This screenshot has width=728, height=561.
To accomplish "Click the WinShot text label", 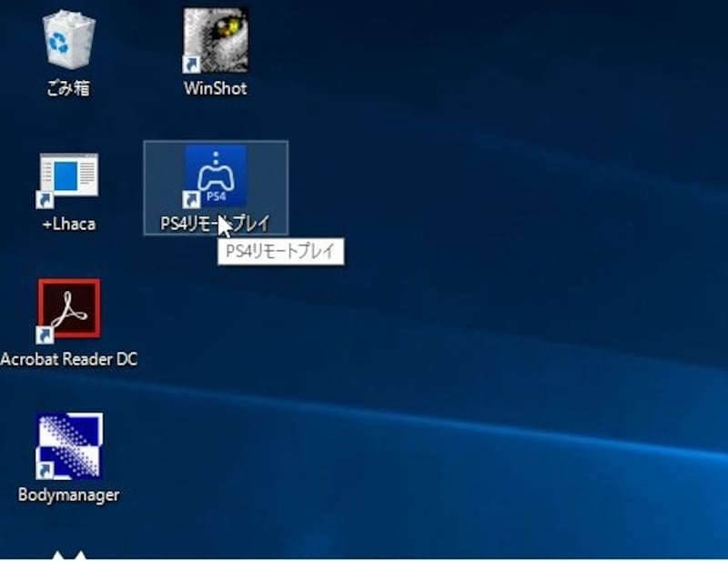I will point(216,88).
